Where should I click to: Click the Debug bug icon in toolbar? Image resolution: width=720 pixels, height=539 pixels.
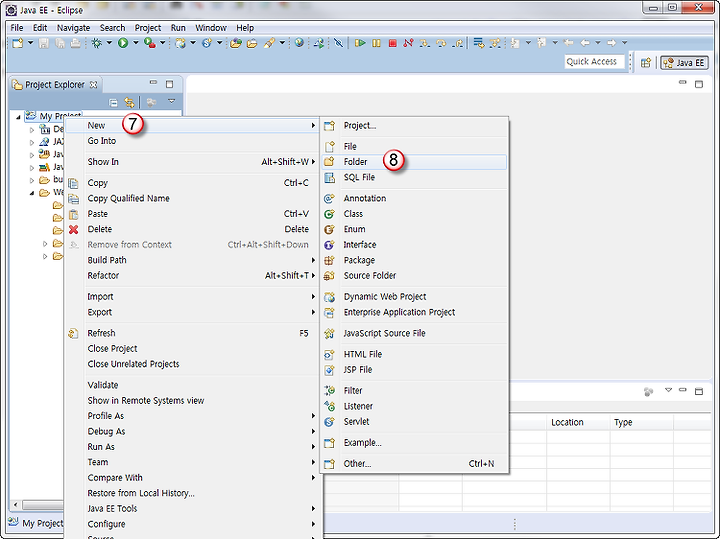click(96, 43)
